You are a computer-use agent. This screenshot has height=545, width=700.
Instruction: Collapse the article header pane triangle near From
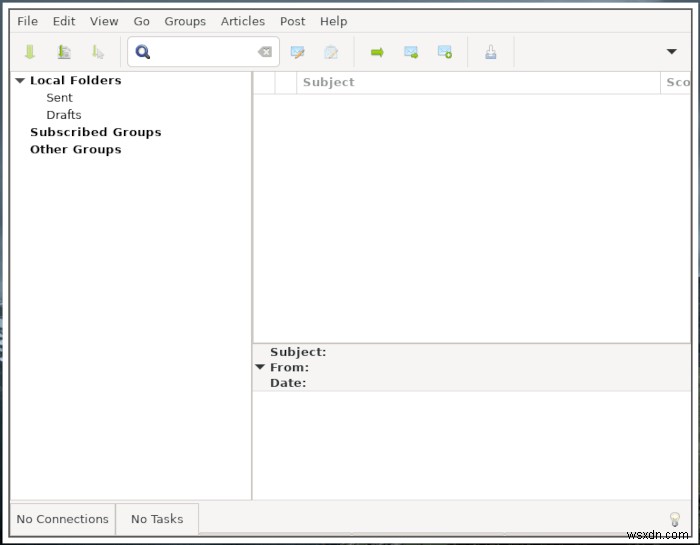coord(260,367)
